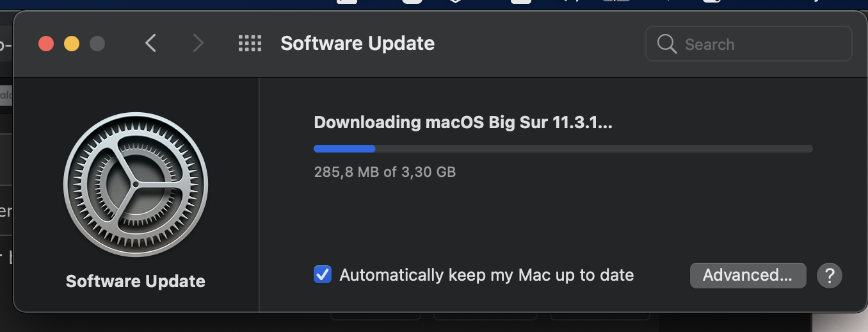
Task: Open the Advanced… options
Action: 748,276
